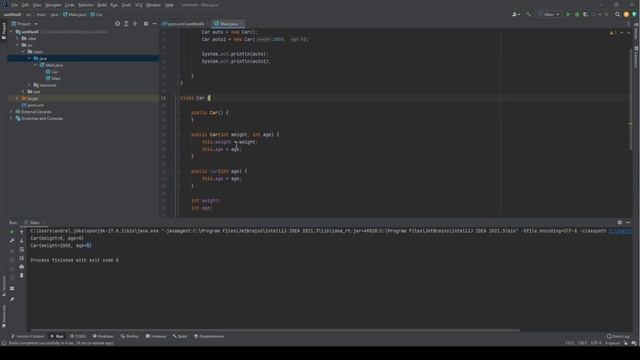
Task: Click the green Run button in top toolbar
Action: 568,14
